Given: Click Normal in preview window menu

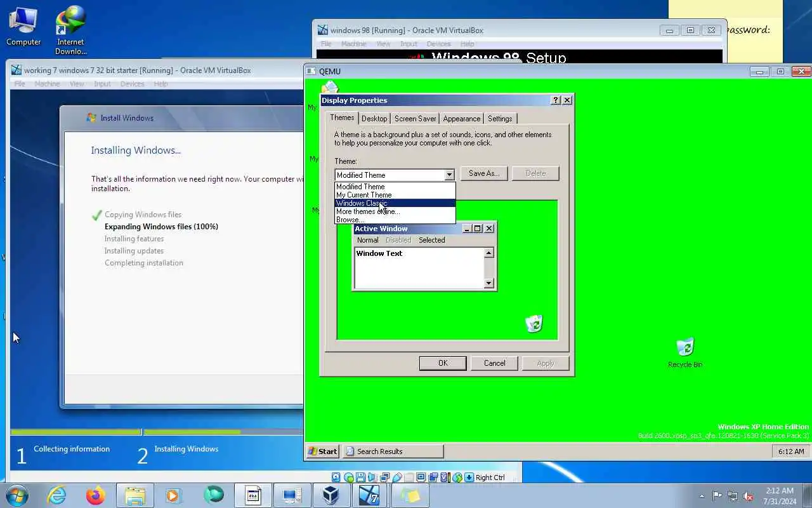Looking at the screenshot, I should tap(367, 240).
